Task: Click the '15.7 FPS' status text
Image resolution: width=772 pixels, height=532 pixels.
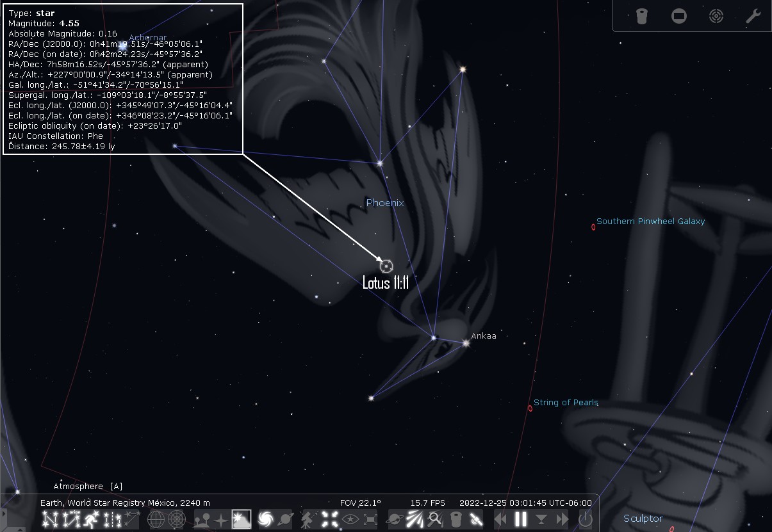Action: tap(427, 503)
